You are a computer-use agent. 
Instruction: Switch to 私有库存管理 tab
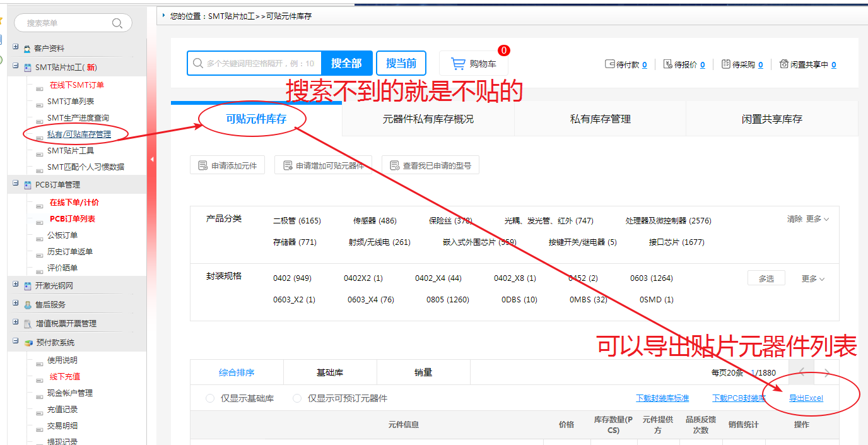click(x=600, y=119)
